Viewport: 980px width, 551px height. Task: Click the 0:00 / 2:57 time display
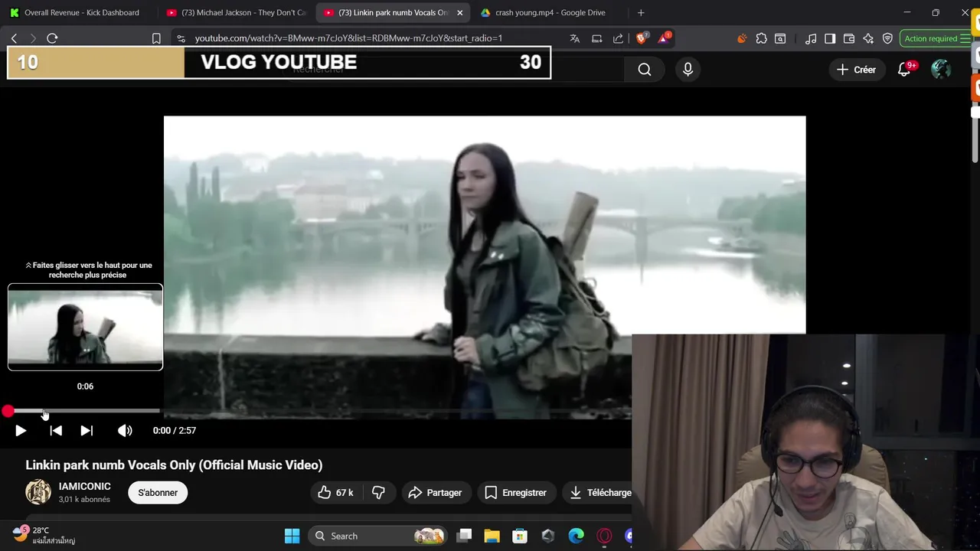click(x=175, y=431)
